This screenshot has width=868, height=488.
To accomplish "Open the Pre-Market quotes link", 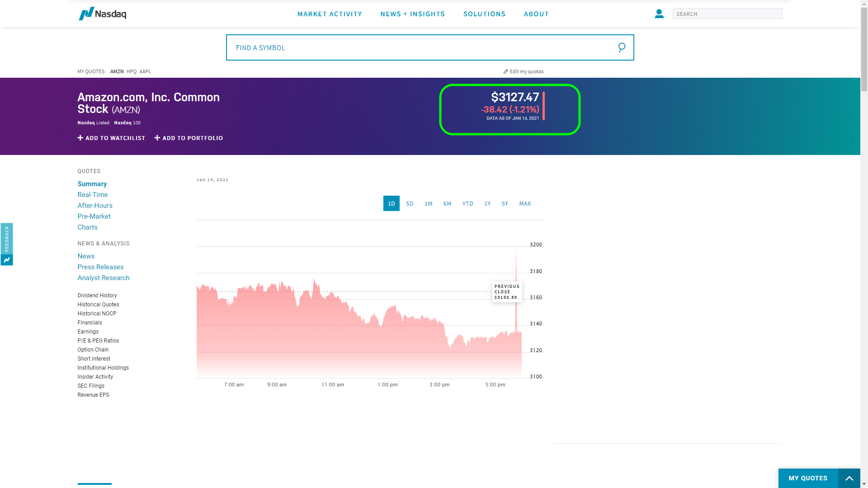I will pos(94,216).
